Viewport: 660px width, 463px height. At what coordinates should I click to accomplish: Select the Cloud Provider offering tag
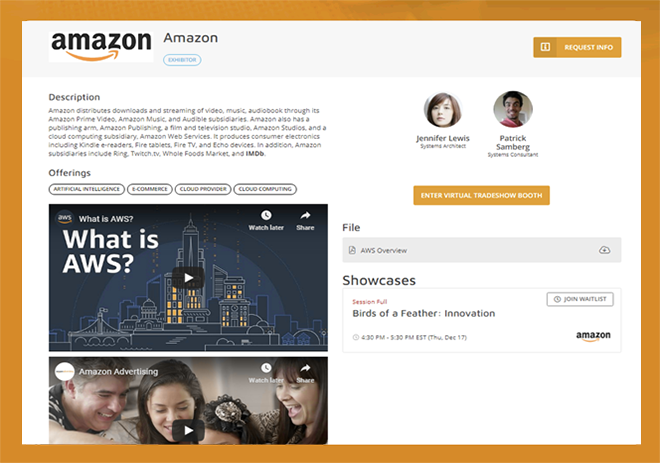pos(203,189)
